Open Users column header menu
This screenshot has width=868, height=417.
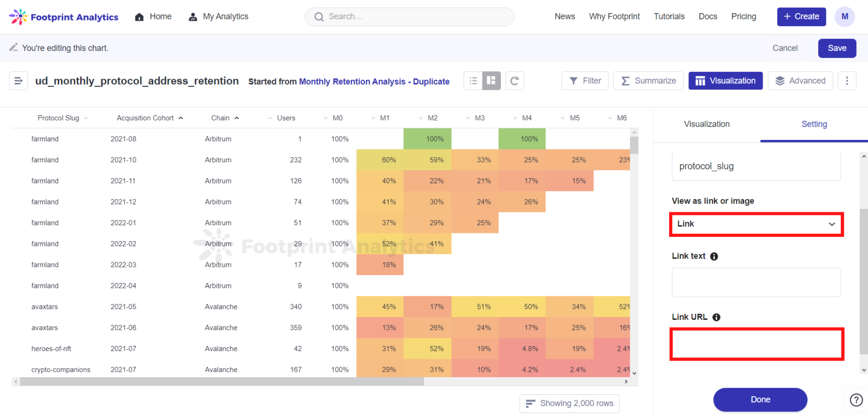coord(282,118)
